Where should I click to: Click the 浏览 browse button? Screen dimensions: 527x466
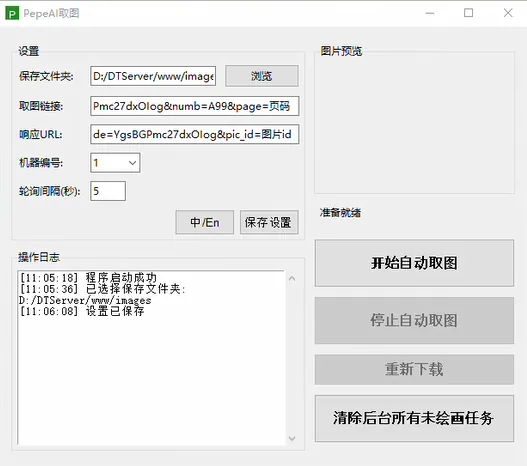(261, 76)
